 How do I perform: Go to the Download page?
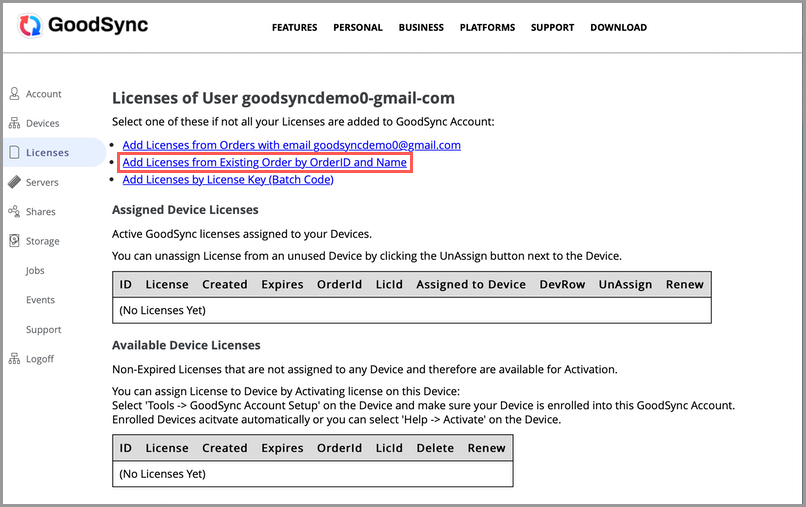(x=618, y=28)
